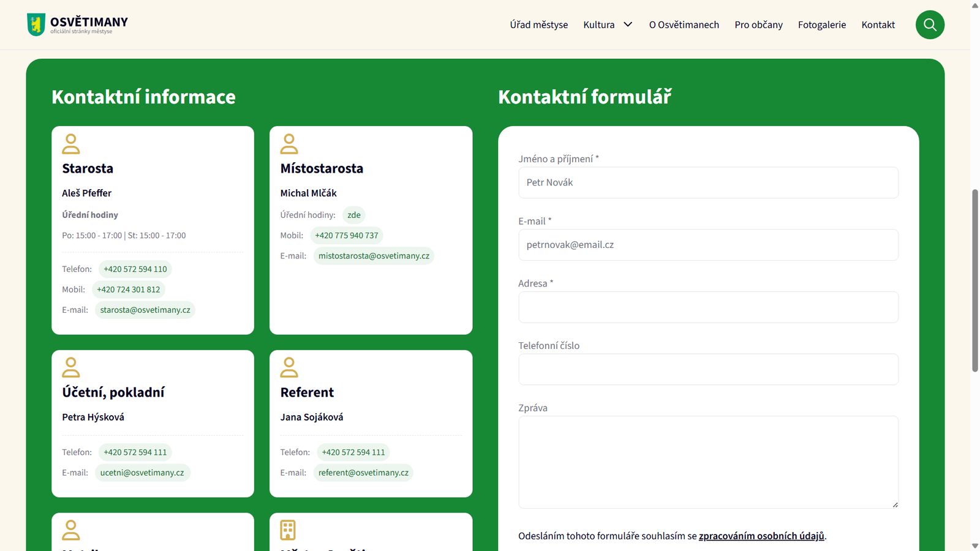Expand the Kultura dropdown menu
The height and width of the screenshot is (551, 980).
(607, 24)
